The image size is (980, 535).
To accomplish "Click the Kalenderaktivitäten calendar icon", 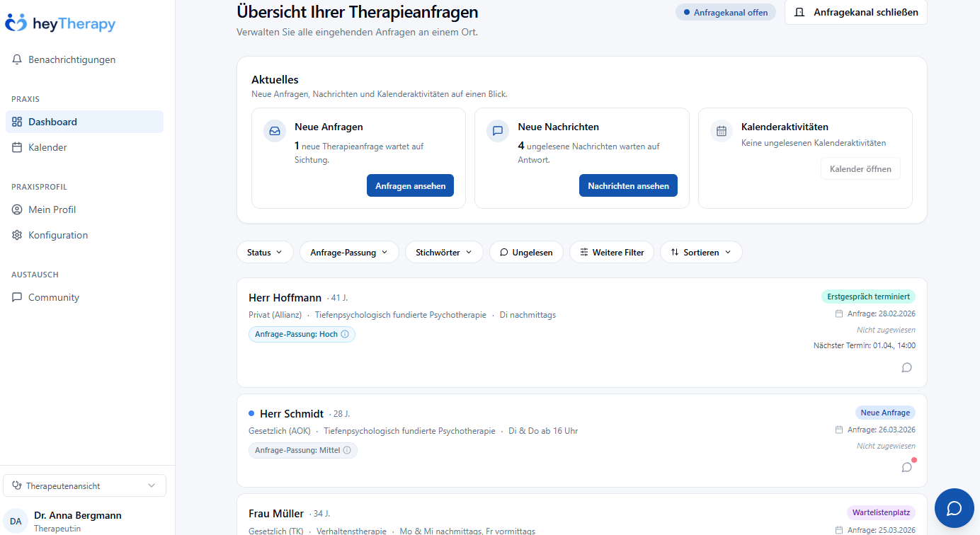I will point(722,131).
